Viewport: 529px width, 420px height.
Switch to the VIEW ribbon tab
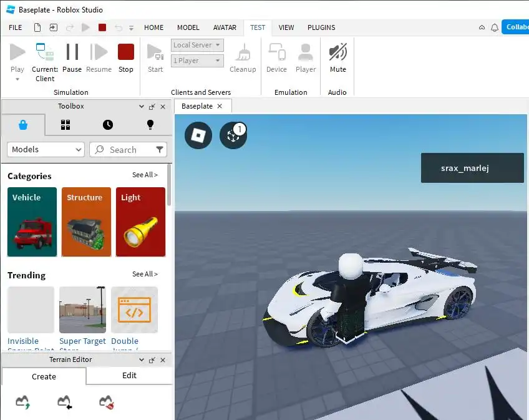pos(286,27)
